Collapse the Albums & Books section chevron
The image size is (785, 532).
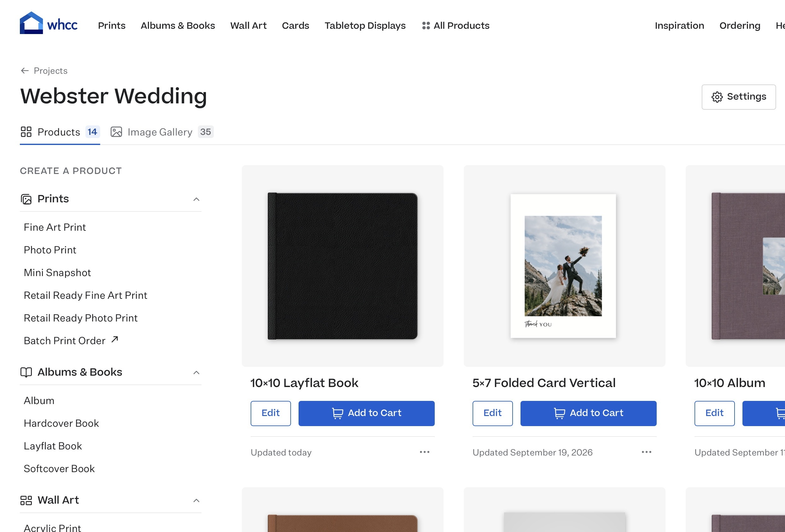[x=196, y=373]
